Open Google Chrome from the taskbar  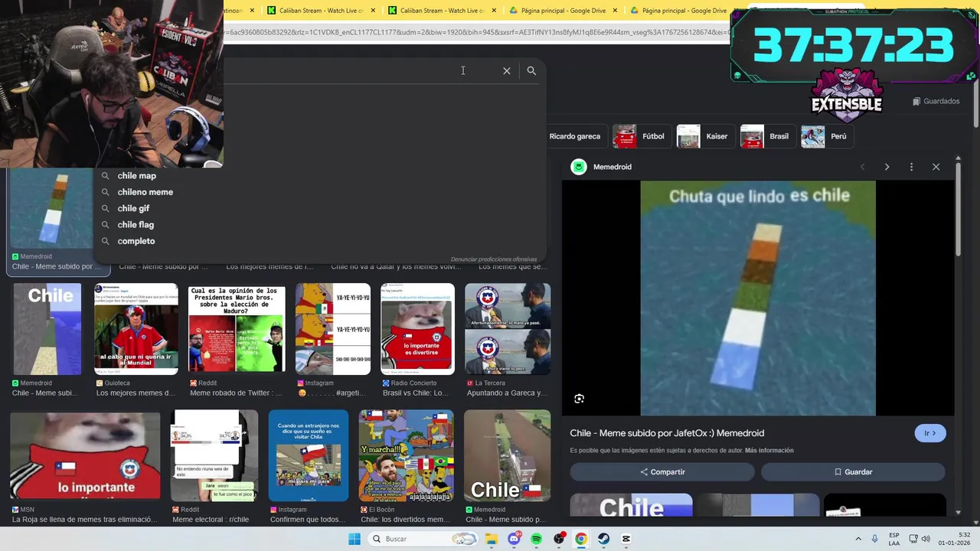pos(581,539)
